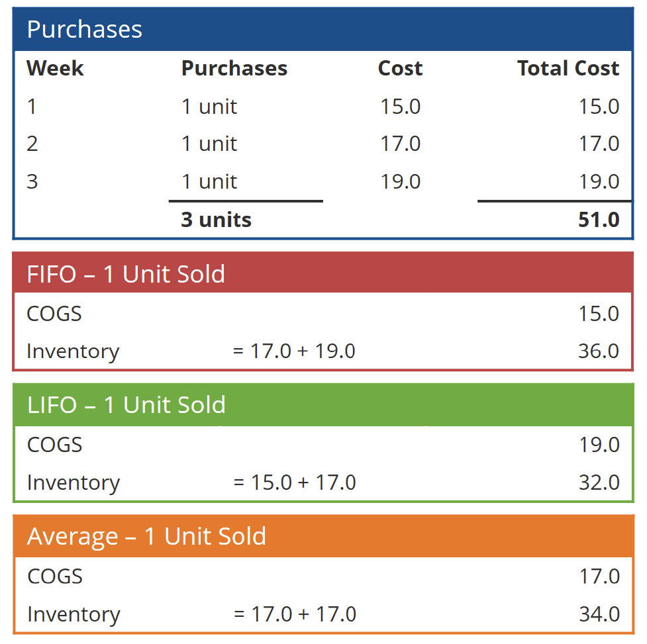Select the 51.0 grand total cost
The width and height of the screenshot is (647, 644).
click(x=599, y=220)
